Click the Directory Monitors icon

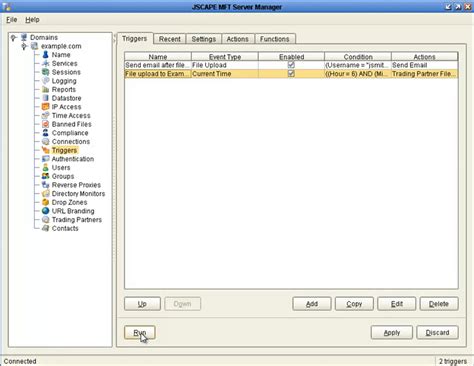[46, 193]
